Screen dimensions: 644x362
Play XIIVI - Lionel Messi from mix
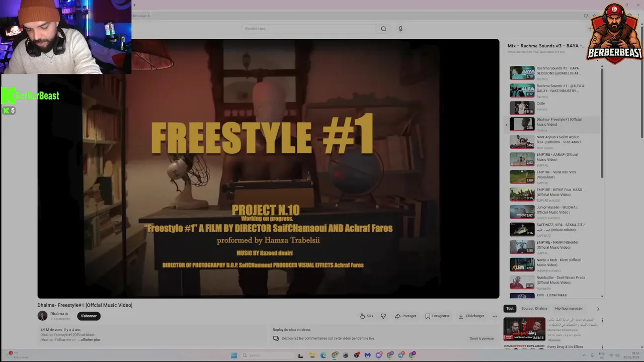pos(553,296)
